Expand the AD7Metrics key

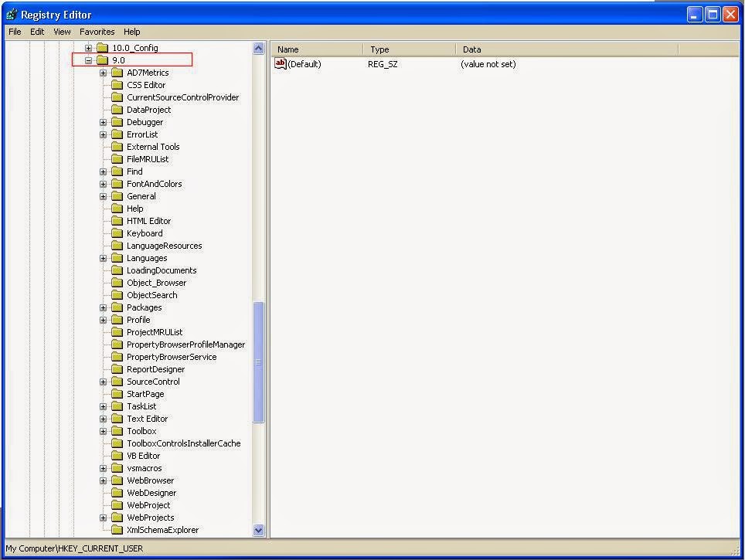tap(103, 73)
